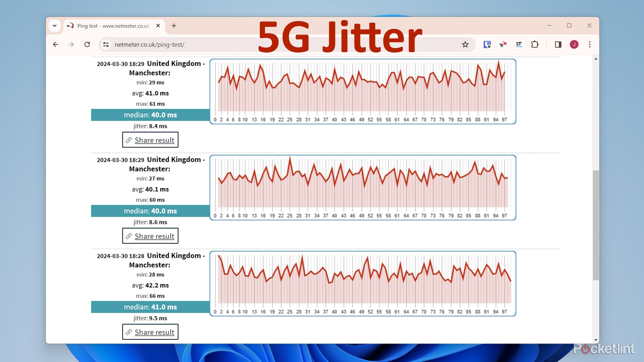Click Share result for the 18:28 test
Viewport: 644px width, 362px height.
150,332
